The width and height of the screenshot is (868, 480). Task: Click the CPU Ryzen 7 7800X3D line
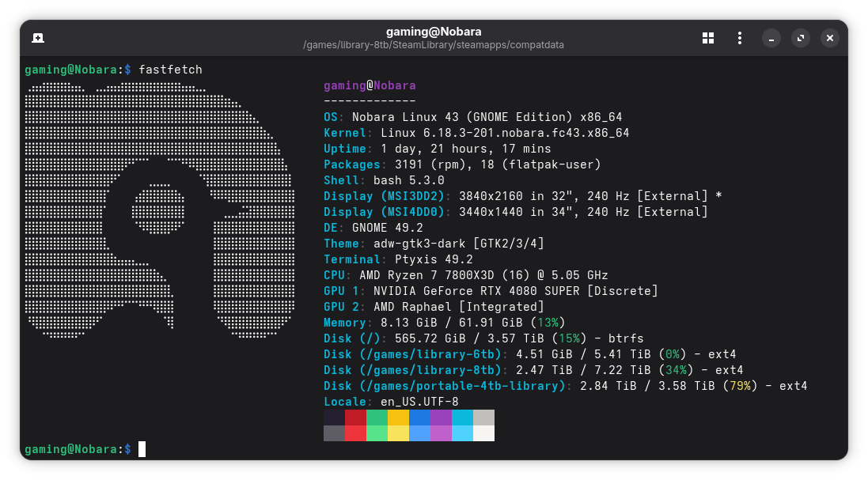tap(466, 275)
